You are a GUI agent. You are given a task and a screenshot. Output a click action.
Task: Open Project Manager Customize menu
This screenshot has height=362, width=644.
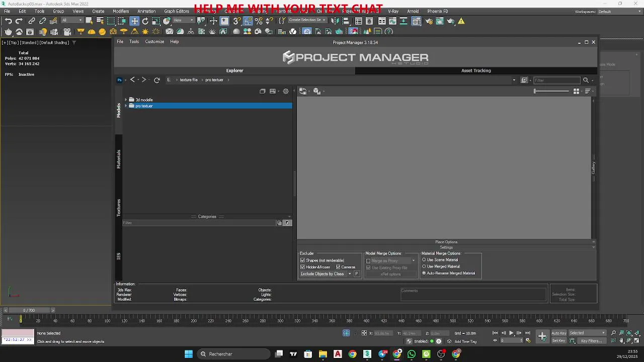(x=154, y=42)
